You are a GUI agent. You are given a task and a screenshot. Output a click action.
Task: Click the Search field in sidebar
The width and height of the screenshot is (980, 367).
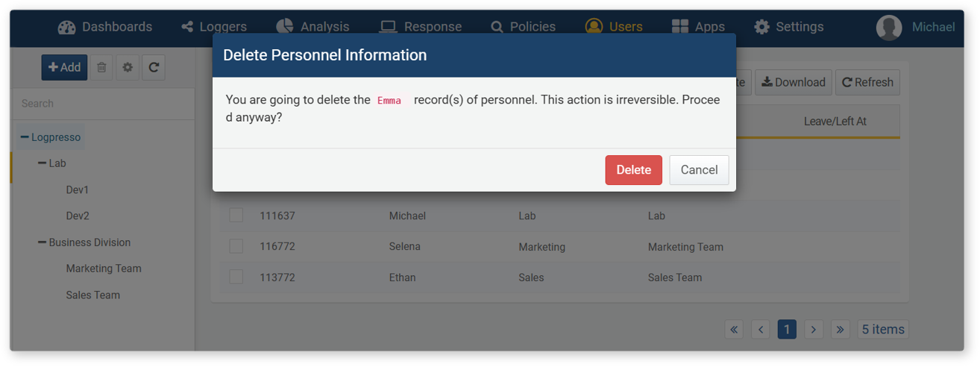click(x=103, y=104)
